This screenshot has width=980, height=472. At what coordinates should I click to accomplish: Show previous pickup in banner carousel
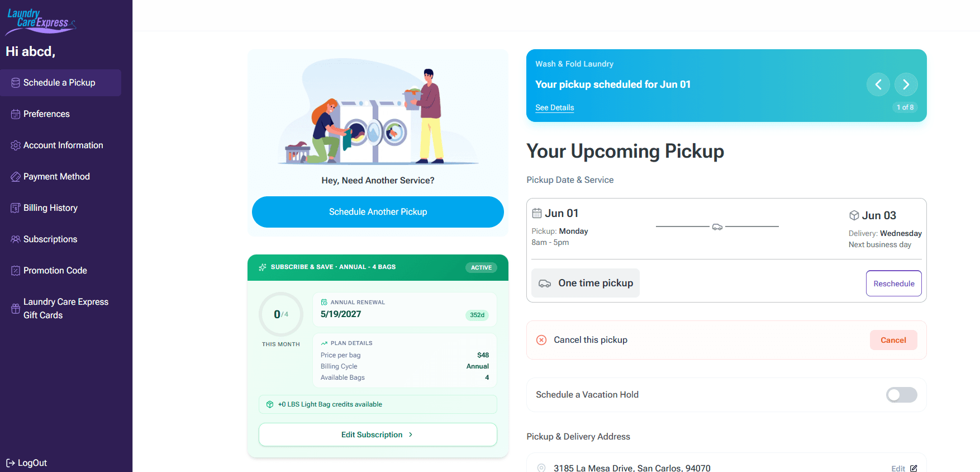coord(878,84)
